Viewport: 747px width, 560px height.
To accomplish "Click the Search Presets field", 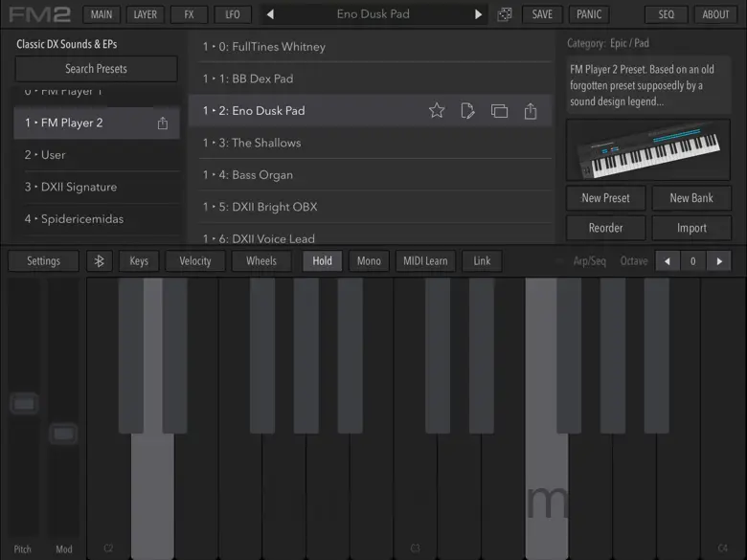I will (96, 69).
